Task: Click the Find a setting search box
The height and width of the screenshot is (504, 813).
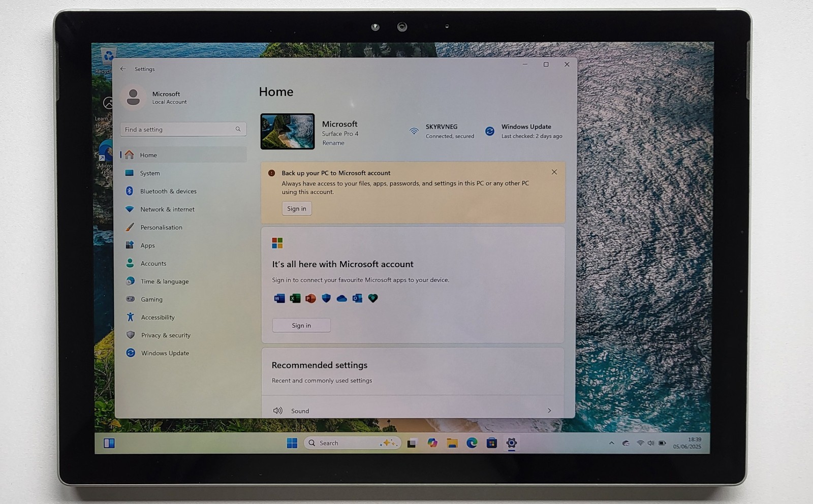Action: (x=183, y=130)
